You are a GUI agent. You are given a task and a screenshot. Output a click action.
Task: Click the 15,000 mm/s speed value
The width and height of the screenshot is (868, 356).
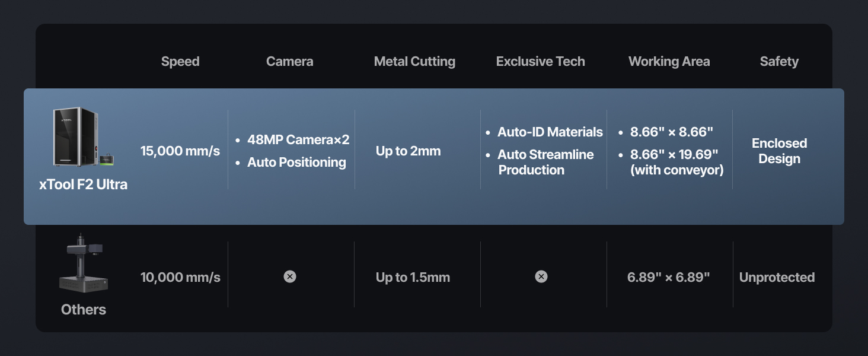click(x=180, y=151)
